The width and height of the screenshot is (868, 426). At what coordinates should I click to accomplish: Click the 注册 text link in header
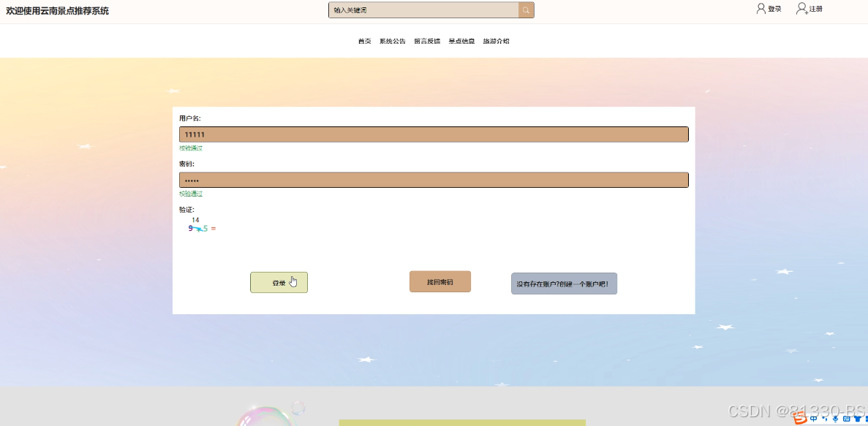tap(816, 9)
